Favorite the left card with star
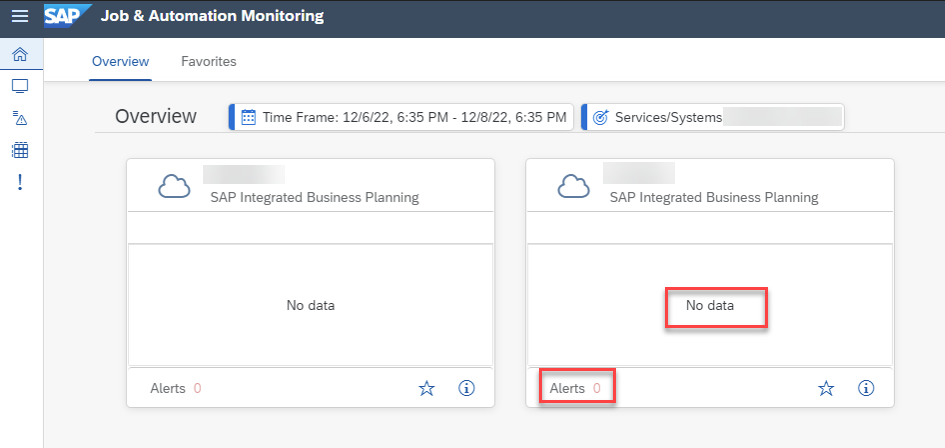Screen dimensions: 945x448 click(427, 388)
